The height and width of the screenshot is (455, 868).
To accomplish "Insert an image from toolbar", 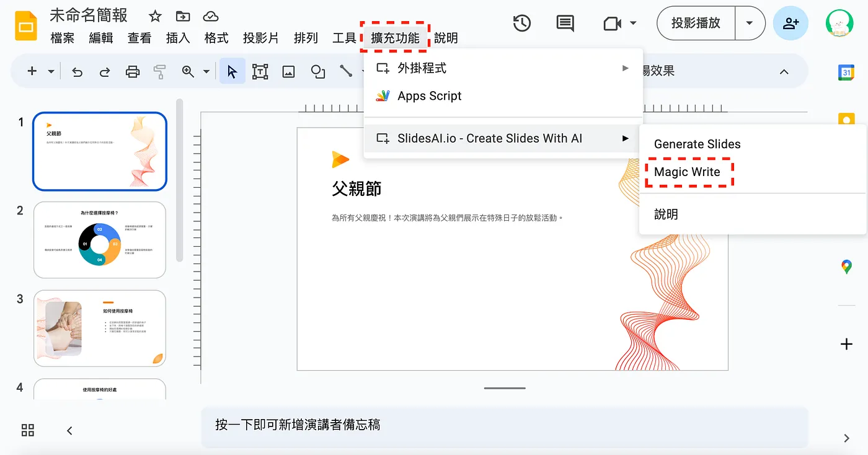I will click(x=288, y=71).
